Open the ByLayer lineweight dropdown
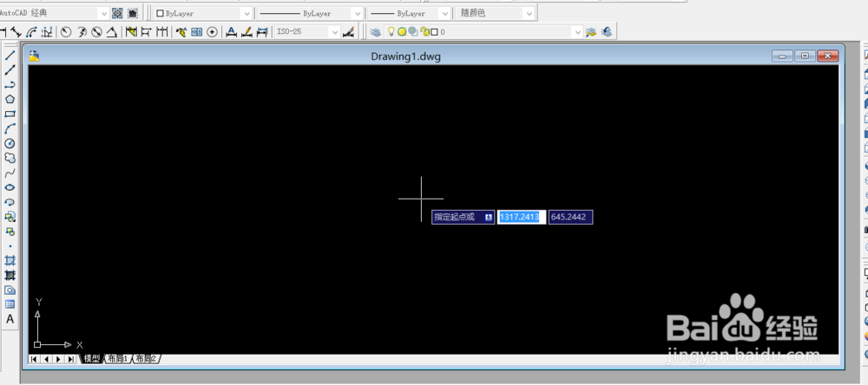The width and height of the screenshot is (868, 385). (444, 13)
